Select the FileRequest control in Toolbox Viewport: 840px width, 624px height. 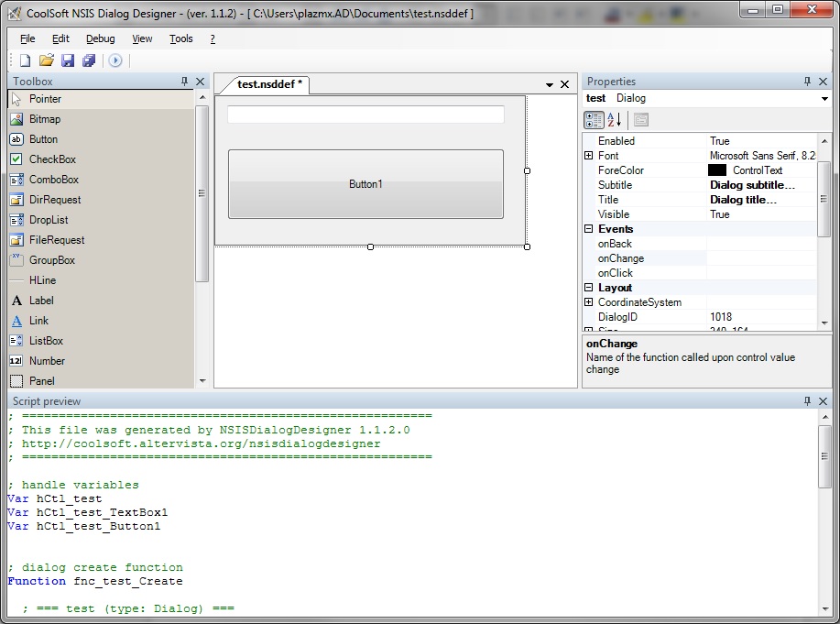[102, 240]
